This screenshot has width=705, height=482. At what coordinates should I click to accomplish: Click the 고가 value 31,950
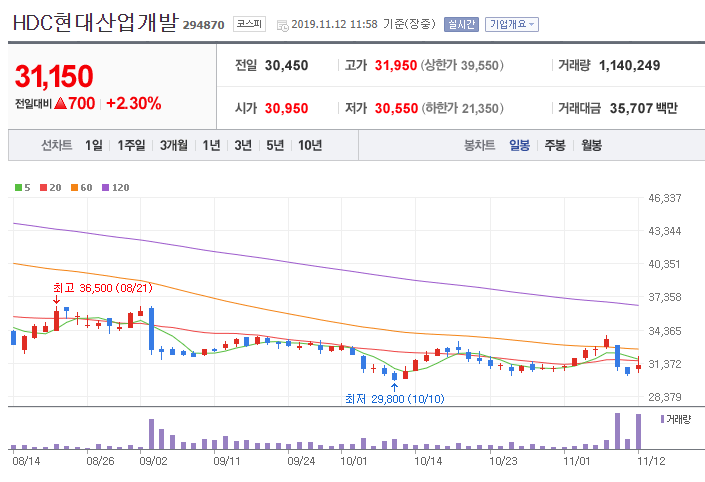click(x=396, y=66)
